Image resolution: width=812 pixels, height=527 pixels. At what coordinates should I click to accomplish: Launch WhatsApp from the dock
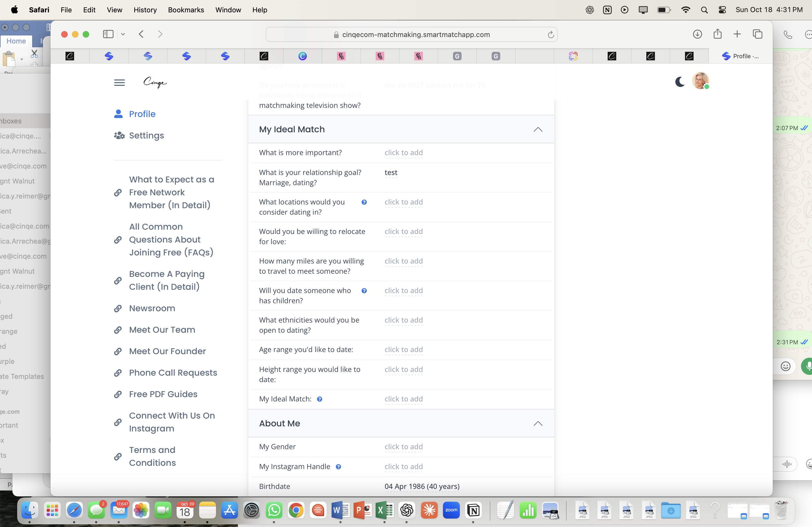(274, 510)
